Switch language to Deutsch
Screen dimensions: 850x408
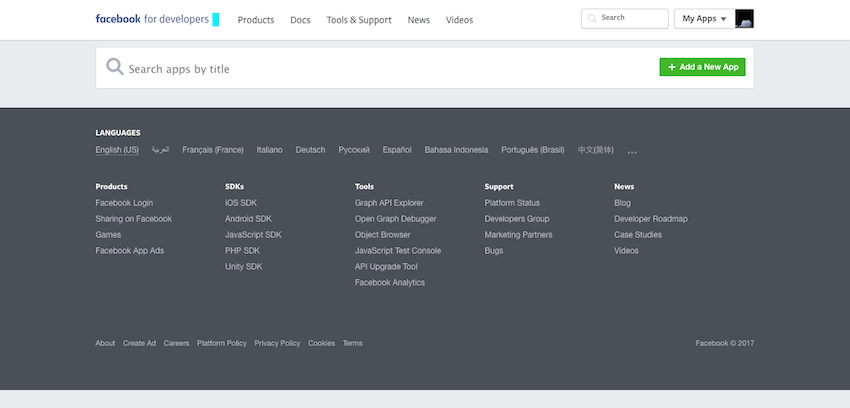pos(311,150)
